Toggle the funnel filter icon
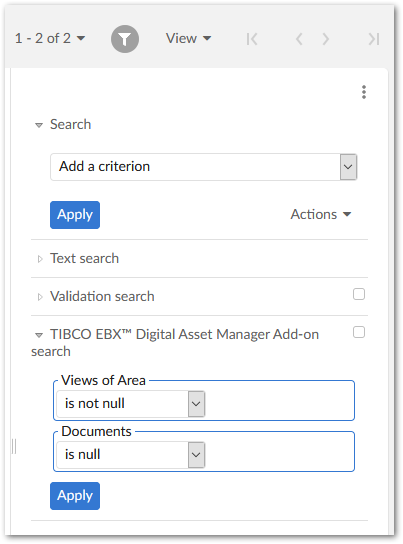Screen dimensions: 403x544 point(125,39)
